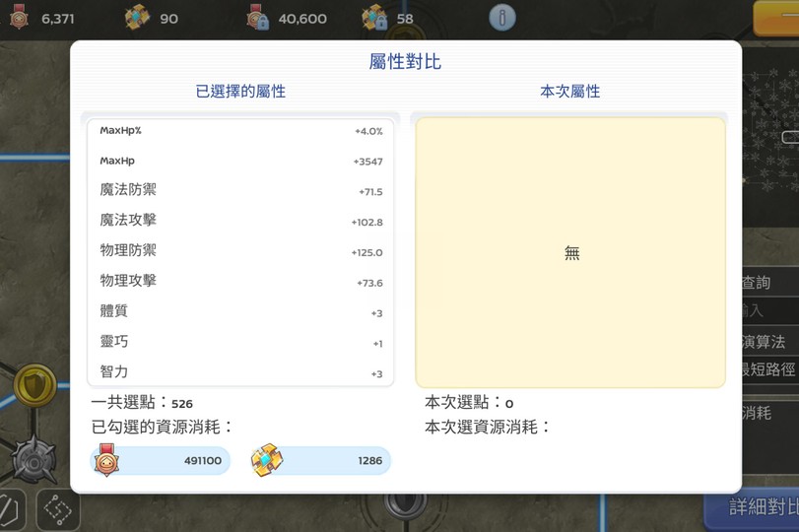The height and width of the screenshot is (532, 799).
Task: Select the 靈巧 row
Action: click(240, 342)
